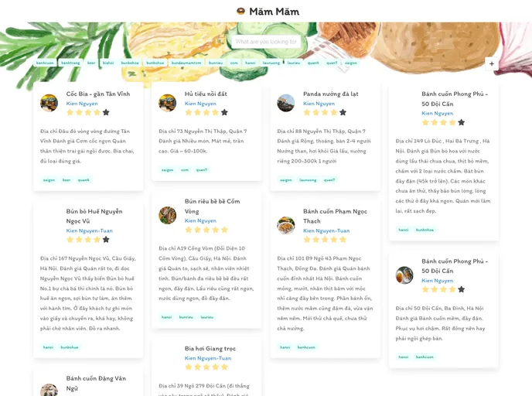Click the search input field
The height and width of the screenshot is (396, 532).
(x=265, y=42)
